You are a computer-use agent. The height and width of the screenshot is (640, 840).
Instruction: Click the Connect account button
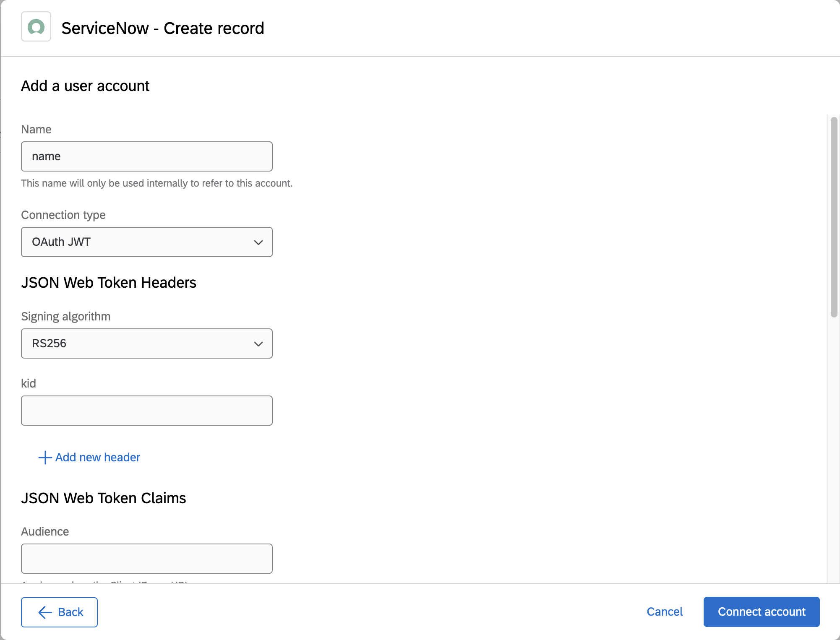coord(762,612)
